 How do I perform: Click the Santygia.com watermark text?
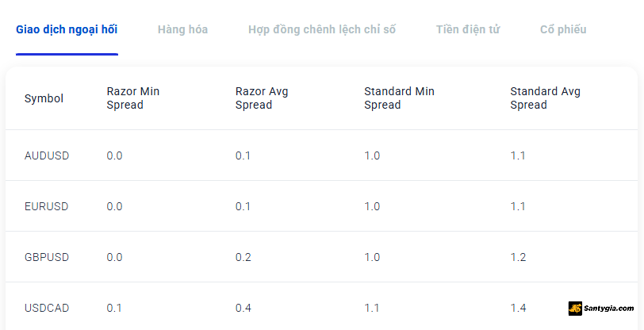coord(608,309)
